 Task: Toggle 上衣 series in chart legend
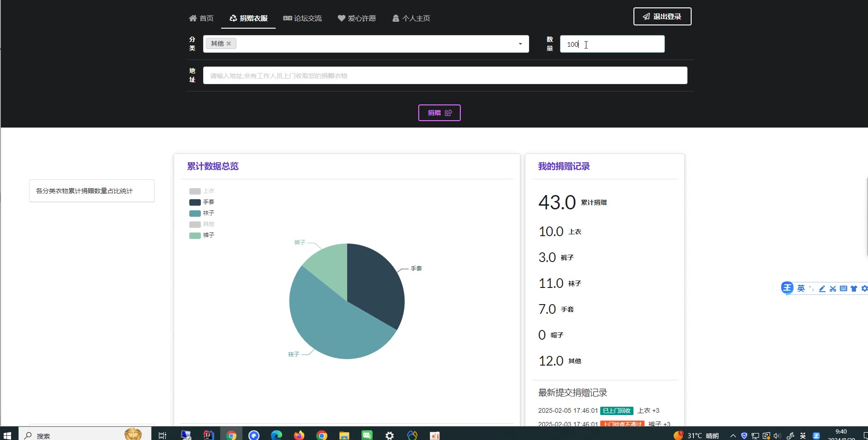202,191
